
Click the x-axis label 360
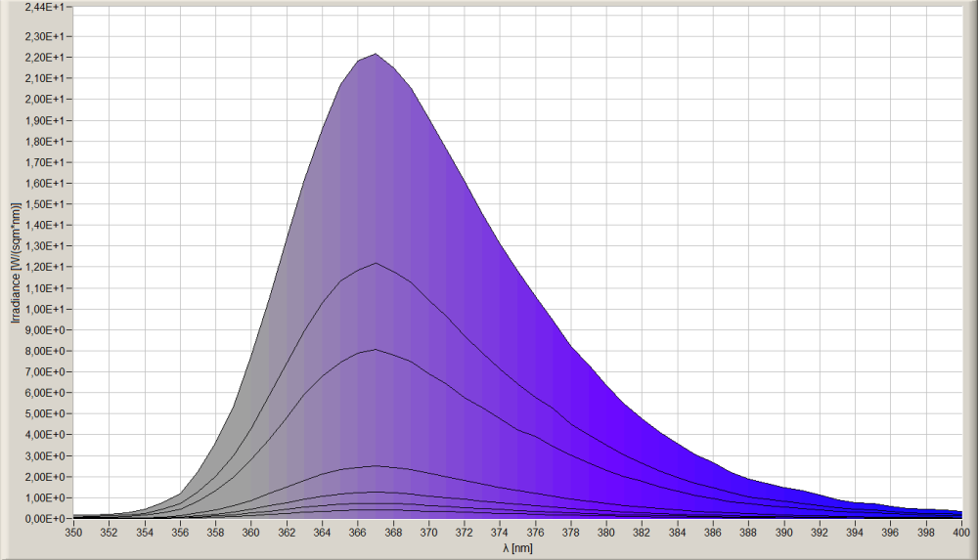click(251, 533)
